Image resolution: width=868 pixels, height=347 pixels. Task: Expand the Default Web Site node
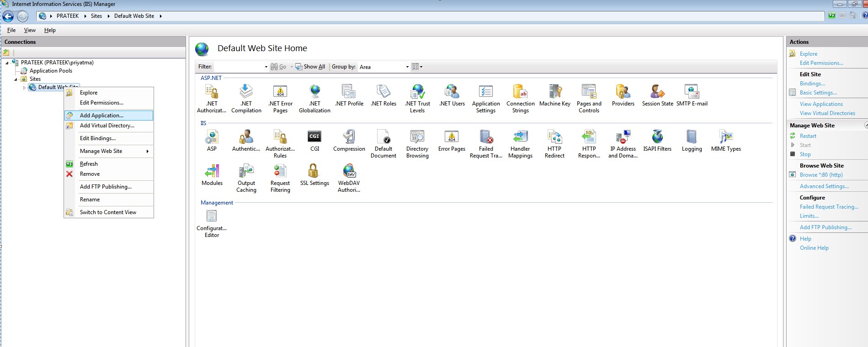click(24, 88)
